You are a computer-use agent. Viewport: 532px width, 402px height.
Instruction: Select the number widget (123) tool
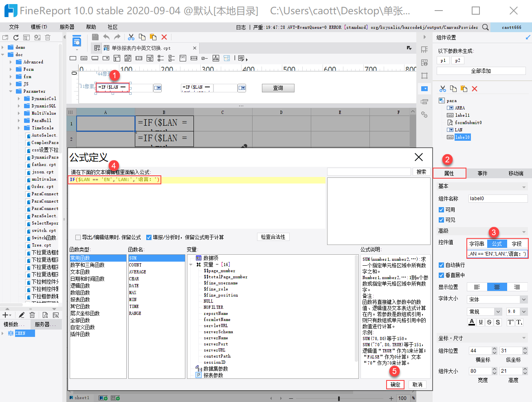click(139, 58)
